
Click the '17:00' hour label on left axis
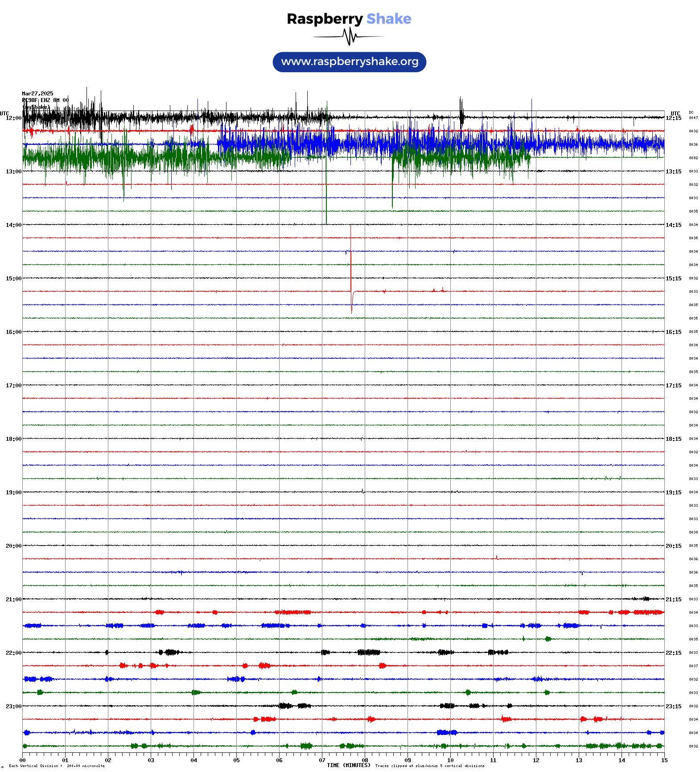13,386
